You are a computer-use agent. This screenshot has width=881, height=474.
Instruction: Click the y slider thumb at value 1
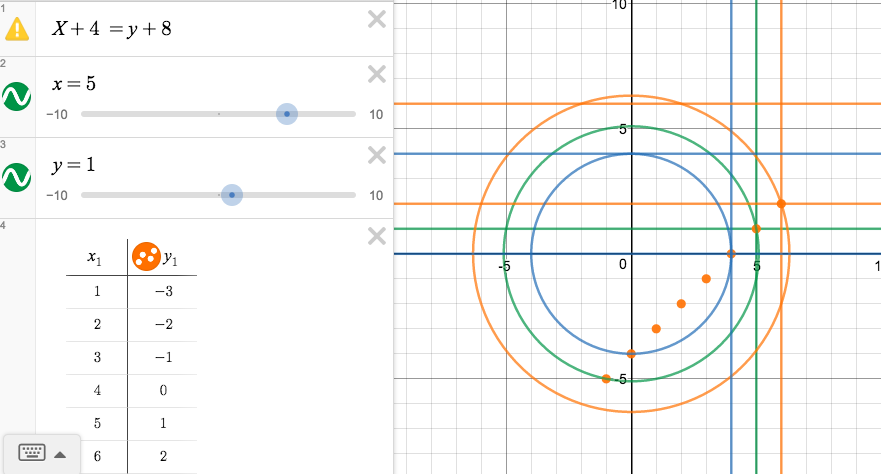coord(232,195)
